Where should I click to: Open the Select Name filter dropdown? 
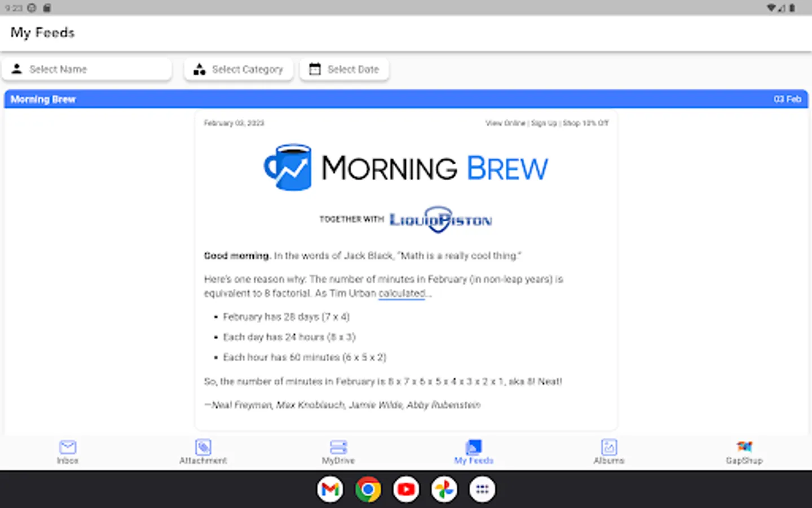tap(87, 69)
